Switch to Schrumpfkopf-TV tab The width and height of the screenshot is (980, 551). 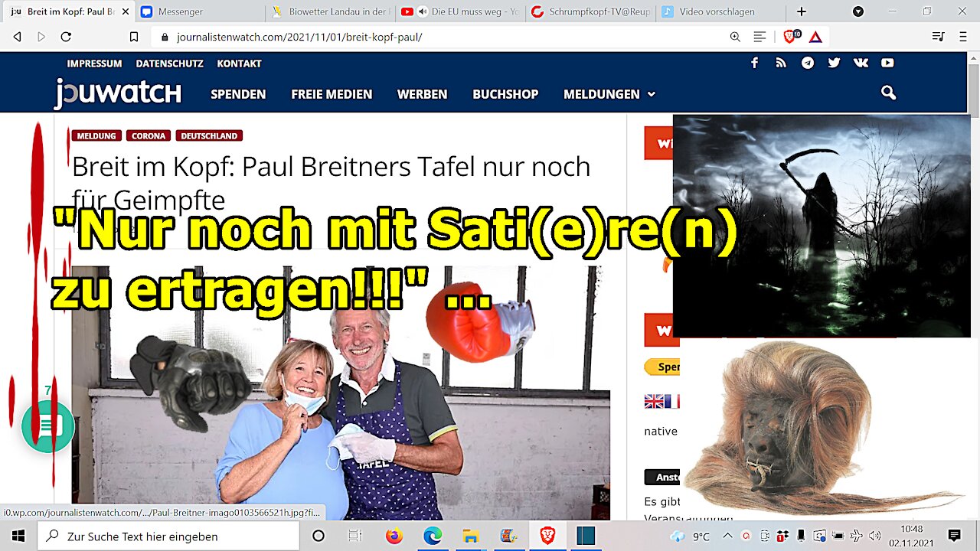590,11
